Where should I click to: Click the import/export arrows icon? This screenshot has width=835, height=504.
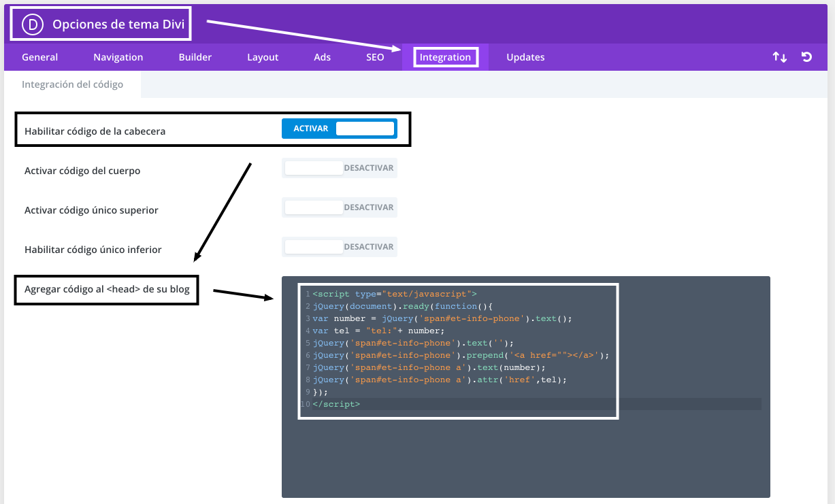[779, 57]
